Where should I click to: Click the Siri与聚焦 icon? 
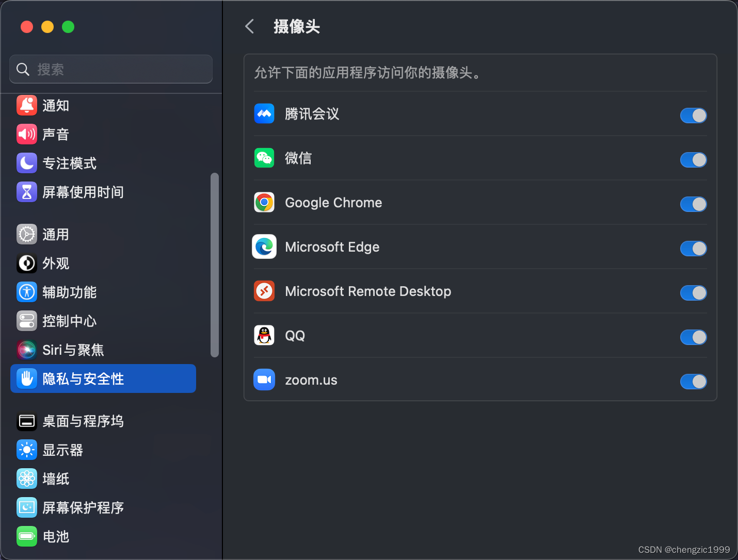(27, 350)
